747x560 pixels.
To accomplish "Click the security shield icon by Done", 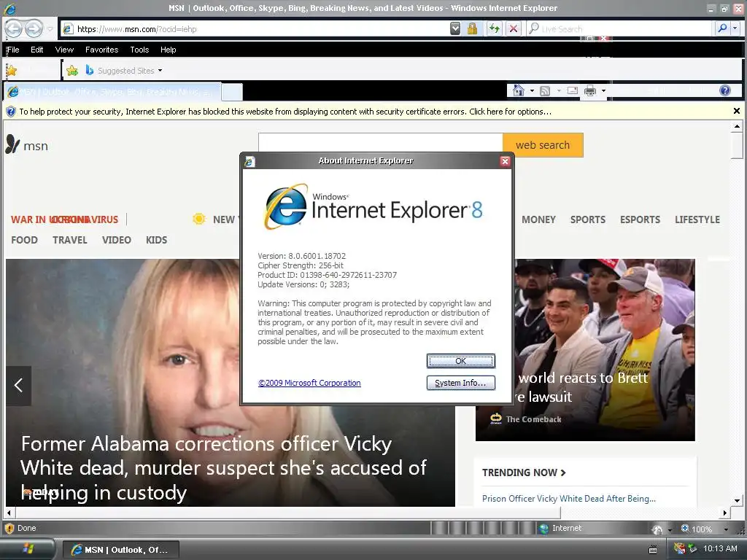I will 9,528.
